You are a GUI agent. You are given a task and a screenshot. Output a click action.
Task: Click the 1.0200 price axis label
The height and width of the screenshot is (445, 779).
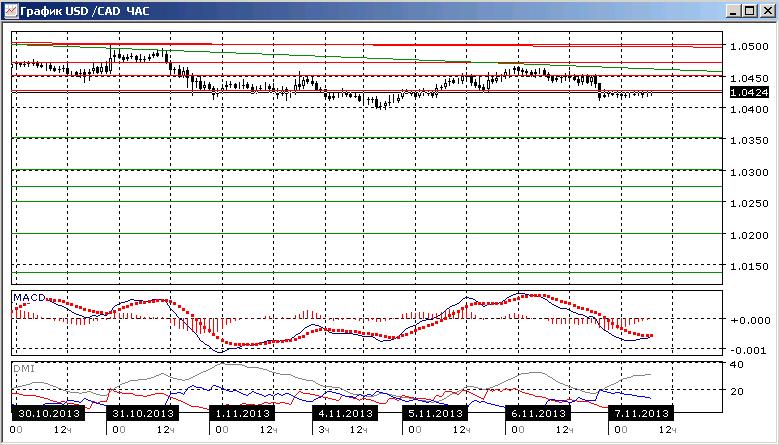click(x=749, y=235)
